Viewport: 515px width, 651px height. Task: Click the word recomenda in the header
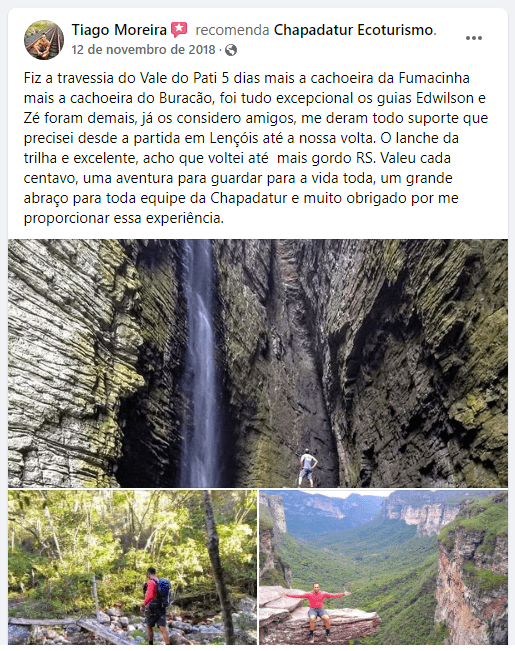click(232, 30)
